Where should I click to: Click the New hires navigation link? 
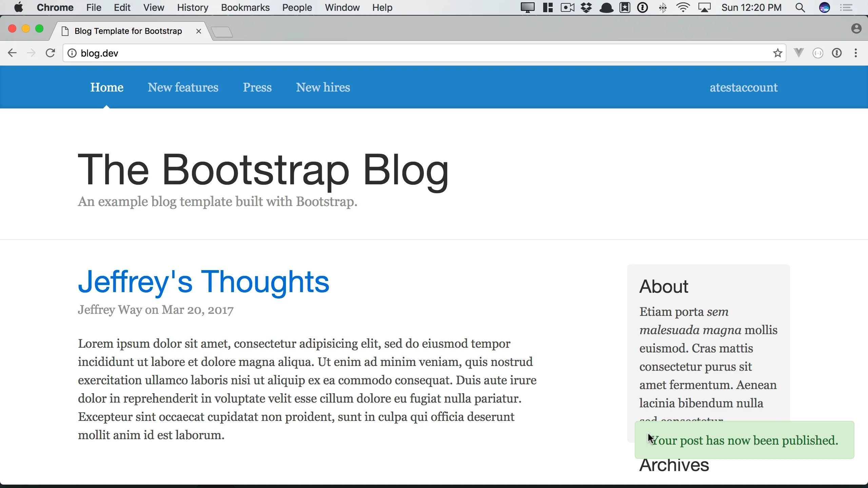323,87
